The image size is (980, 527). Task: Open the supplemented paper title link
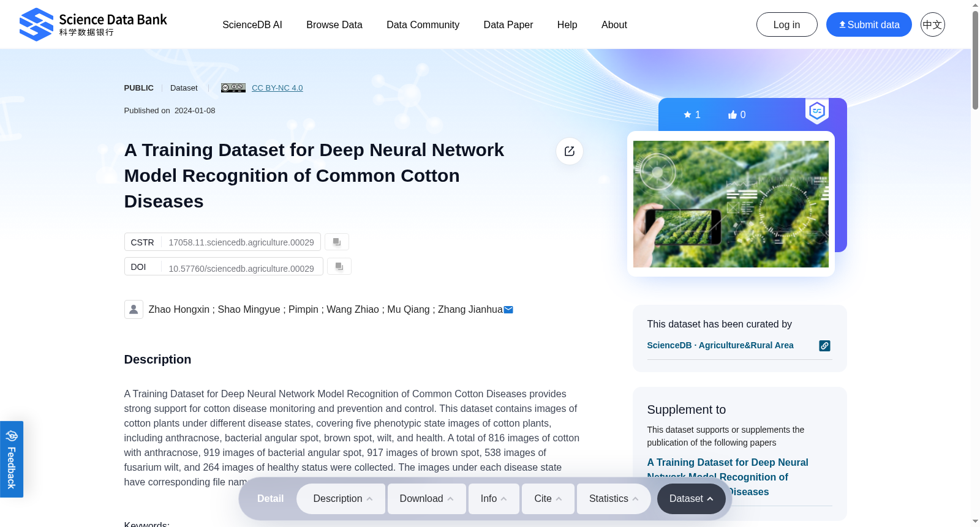[728, 477]
